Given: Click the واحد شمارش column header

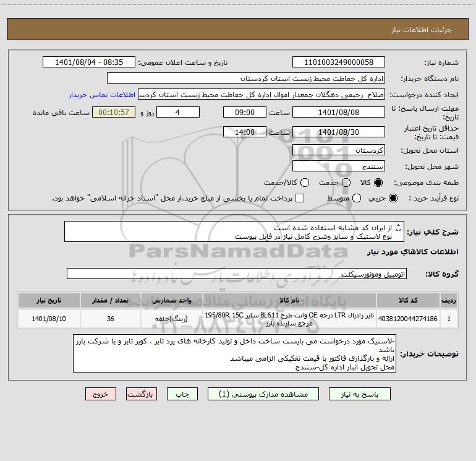Looking at the screenshot, I should [171, 300].
